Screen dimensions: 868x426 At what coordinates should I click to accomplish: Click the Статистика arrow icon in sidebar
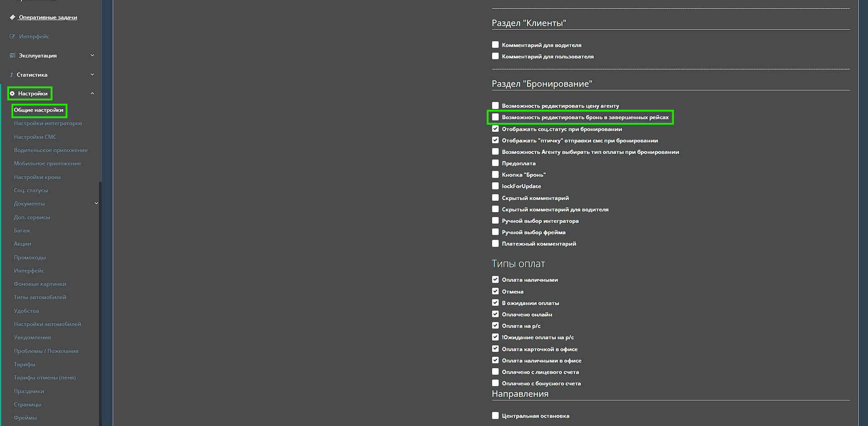pyautogui.click(x=11, y=75)
